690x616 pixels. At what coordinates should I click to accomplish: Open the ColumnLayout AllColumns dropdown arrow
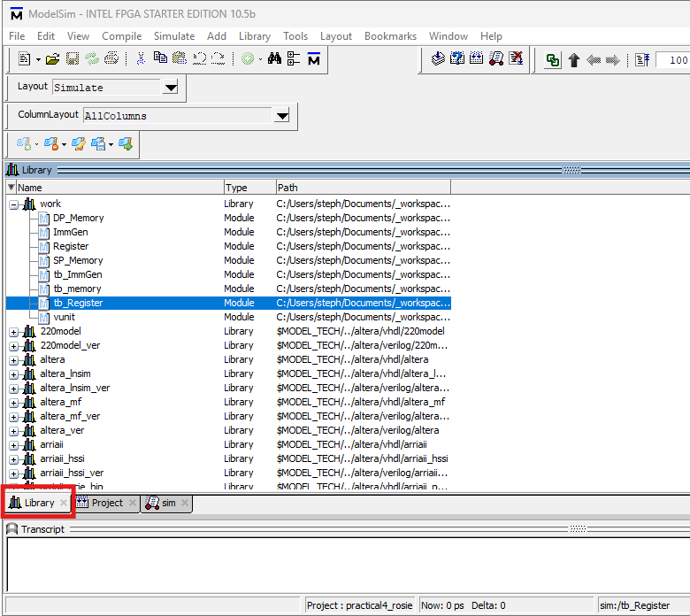(x=282, y=116)
